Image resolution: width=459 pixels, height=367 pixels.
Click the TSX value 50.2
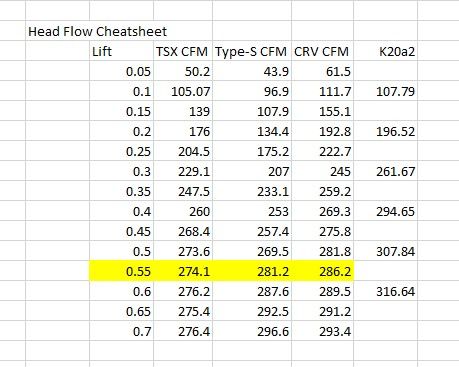[x=183, y=71]
